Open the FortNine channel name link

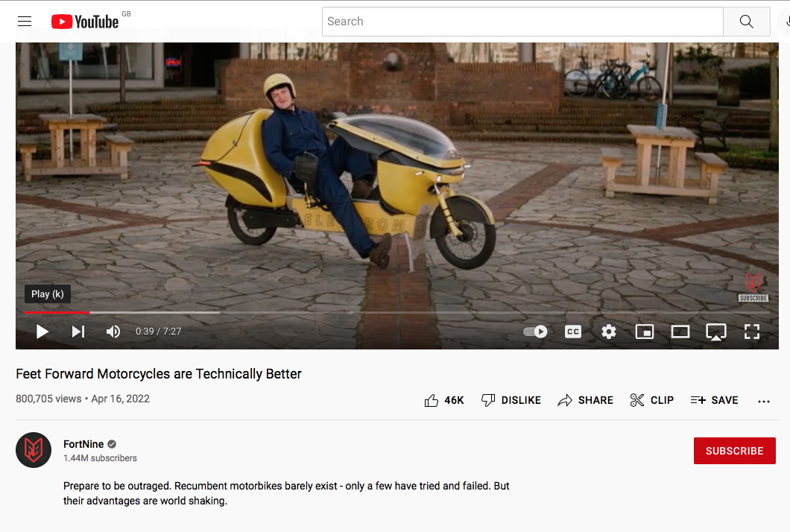coord(83,444)
